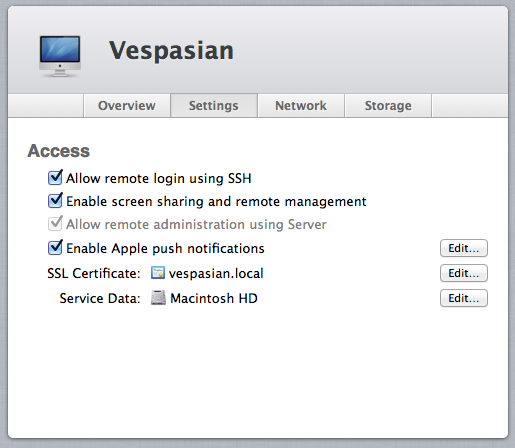The image size is (515, 448).
Task: Click the iMac computer icon
Action: click(x=60, y=56)
